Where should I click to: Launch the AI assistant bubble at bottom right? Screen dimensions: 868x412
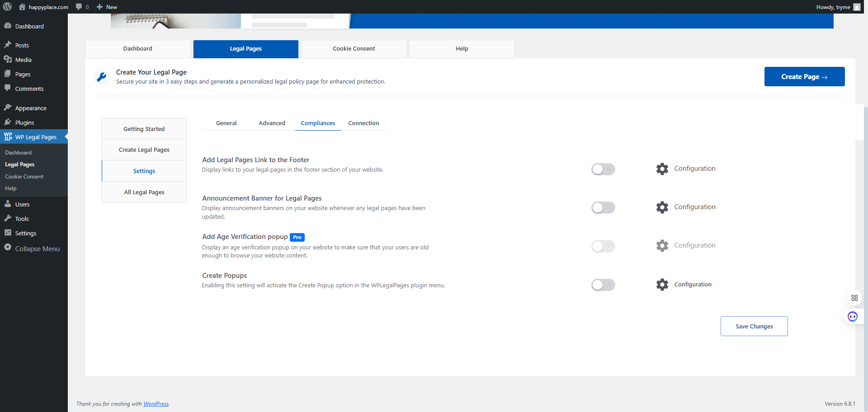853,316
